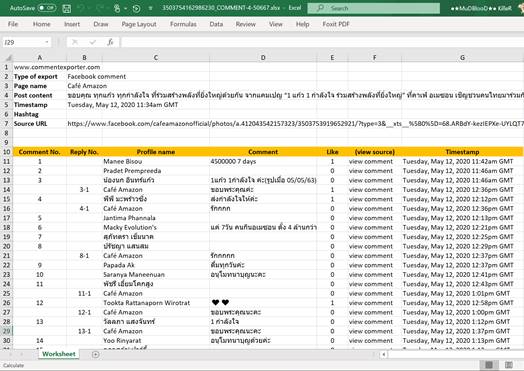Image resolution: width=524 pixels, height=371 pixels.
Task: Expand the Name Box dropdown arrow
Action: click(47, 42)
